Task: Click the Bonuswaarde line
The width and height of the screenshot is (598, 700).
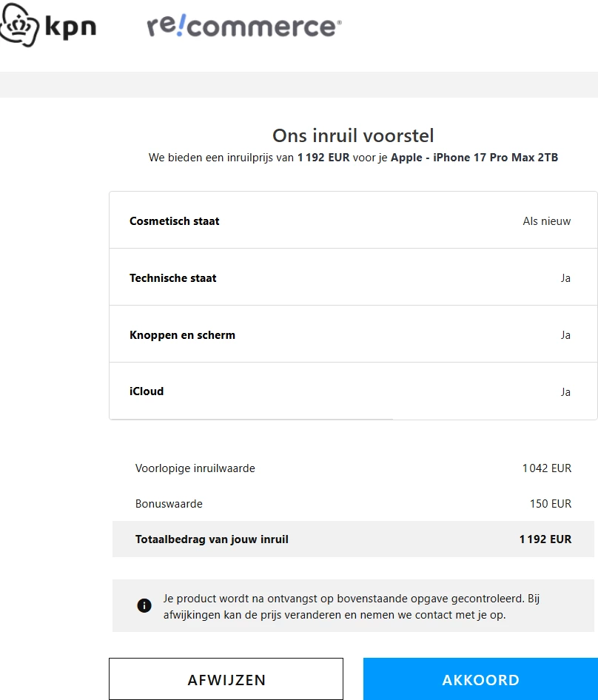Action: tap(169, 504)
